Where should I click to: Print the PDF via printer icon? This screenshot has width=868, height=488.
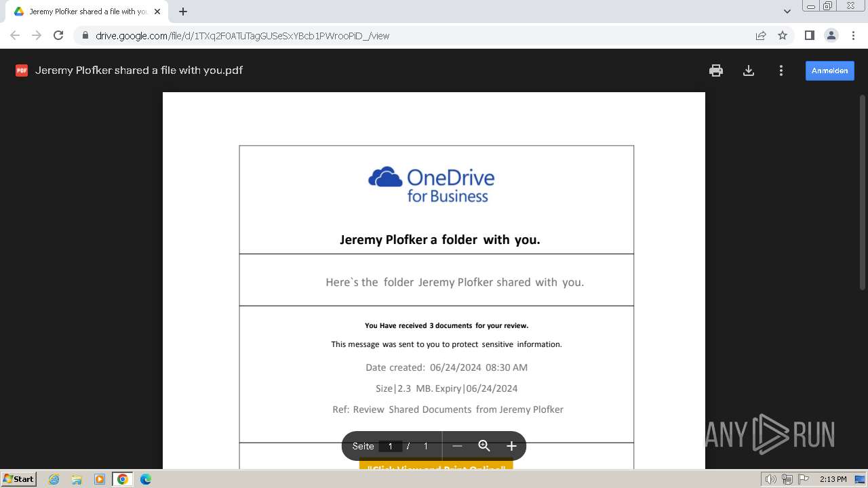click(716, 70)
